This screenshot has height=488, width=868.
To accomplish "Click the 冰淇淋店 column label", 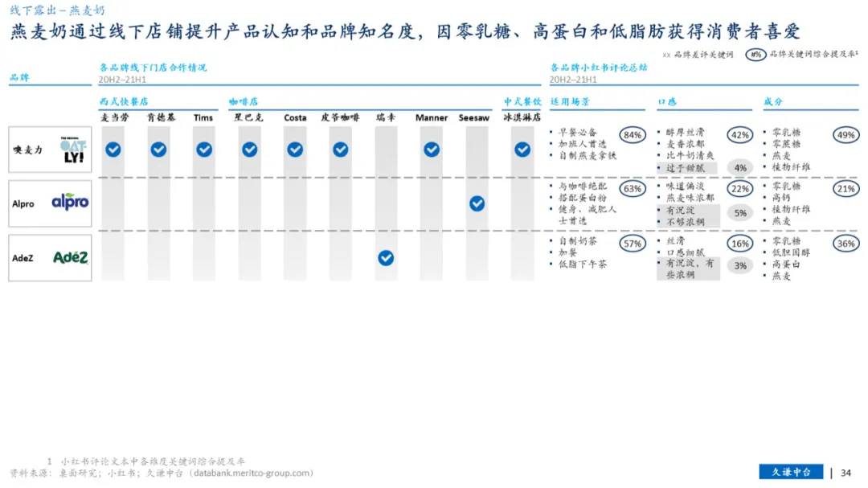I will [x=522, y=117].
